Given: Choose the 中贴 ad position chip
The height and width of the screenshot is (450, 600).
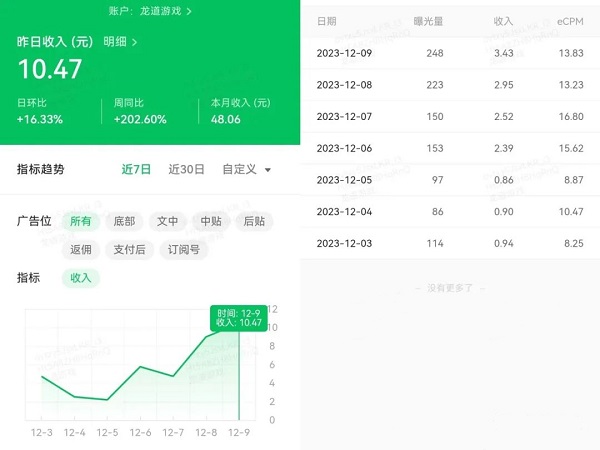Looking at the screenshot, I should pos(211,221).
